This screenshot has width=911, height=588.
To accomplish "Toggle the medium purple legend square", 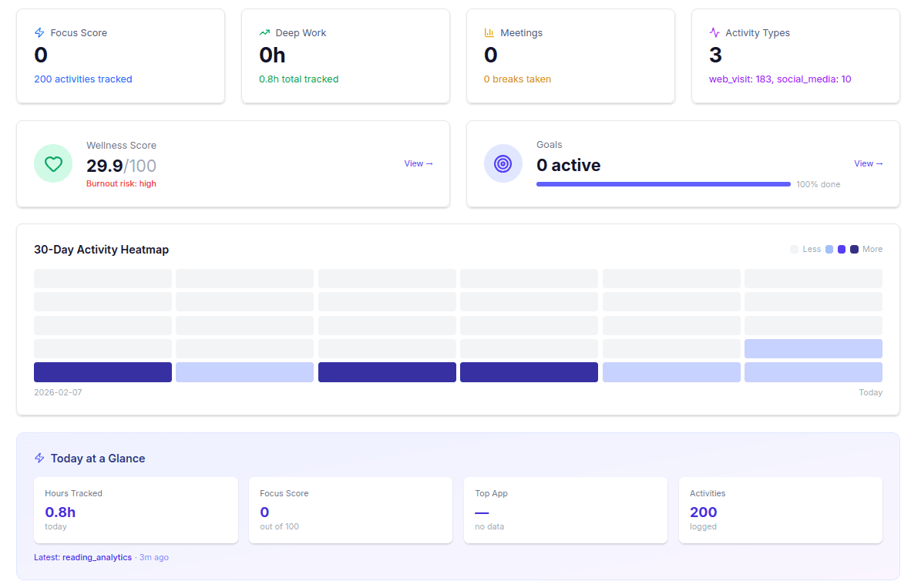I will [842, 249].
